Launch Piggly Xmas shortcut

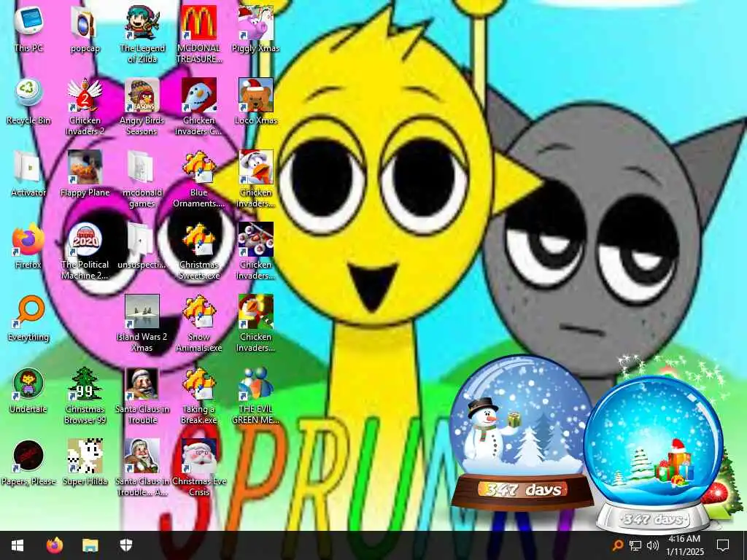256,28
